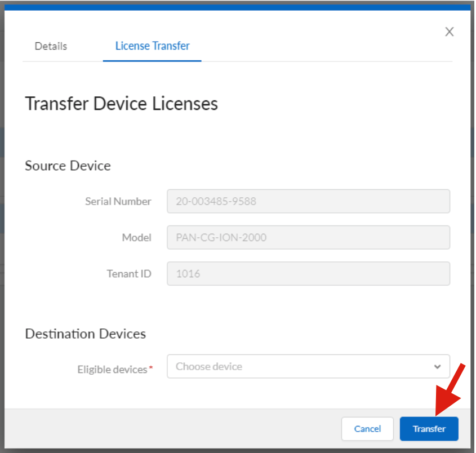Open the Eligible devices dropdown
The width and height of the screenshot is (476, 453).
(x=308, y=366)
